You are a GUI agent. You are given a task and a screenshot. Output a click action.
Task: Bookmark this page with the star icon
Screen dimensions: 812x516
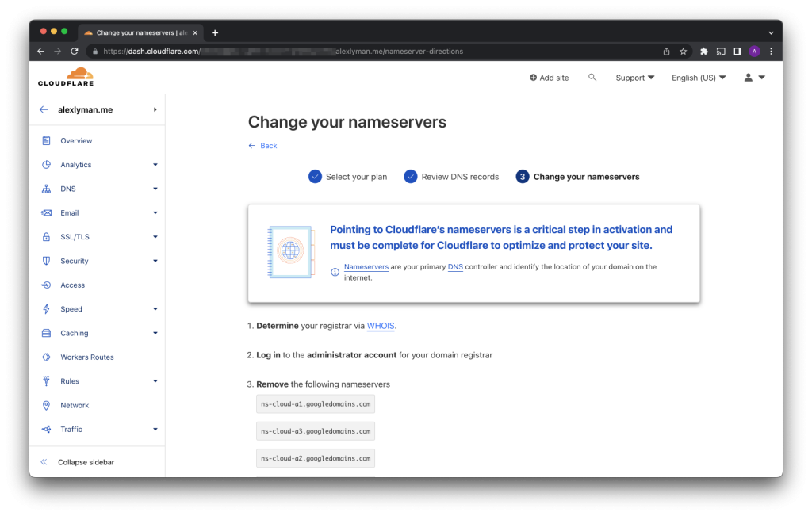683,52
